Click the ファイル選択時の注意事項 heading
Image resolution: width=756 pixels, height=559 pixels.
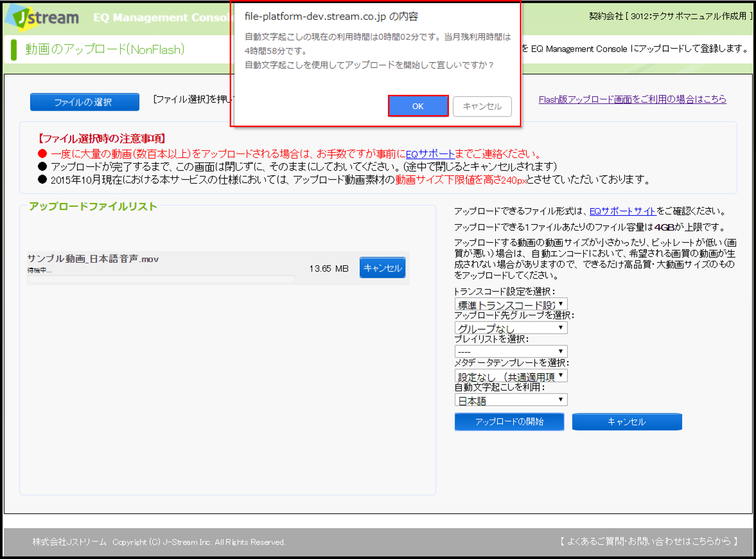click(102, 139)
